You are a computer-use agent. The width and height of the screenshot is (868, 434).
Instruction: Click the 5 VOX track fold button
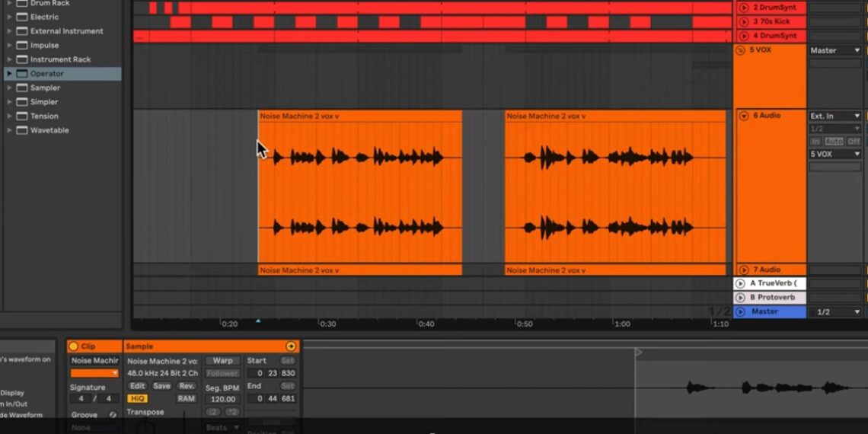click(740, 50)
